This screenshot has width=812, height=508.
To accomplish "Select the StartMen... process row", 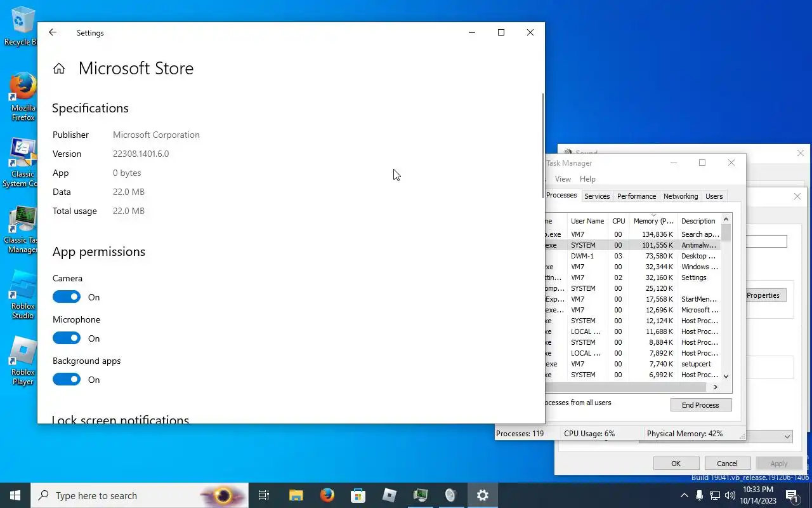I will (x=633, y=299).
